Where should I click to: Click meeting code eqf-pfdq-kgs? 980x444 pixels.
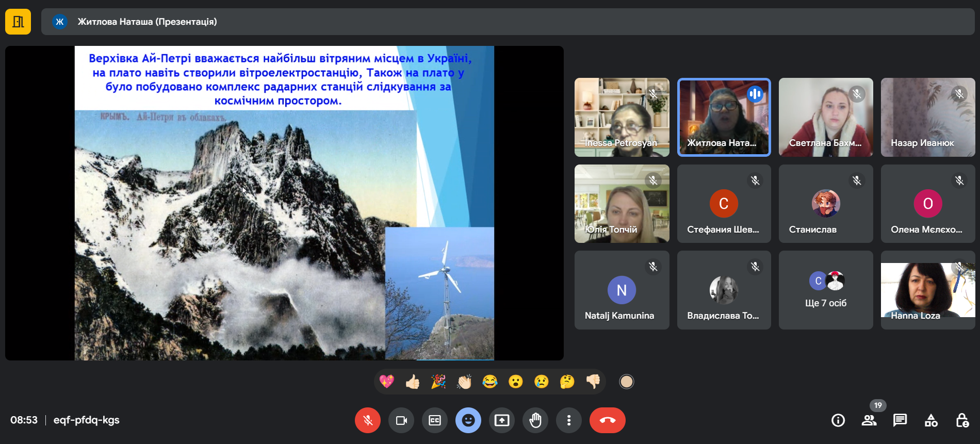86,420
